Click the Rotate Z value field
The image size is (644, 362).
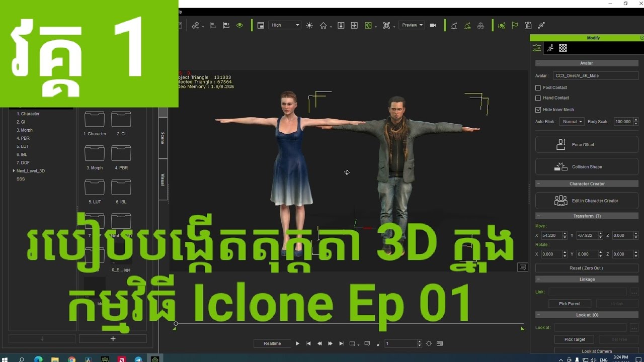622,254
